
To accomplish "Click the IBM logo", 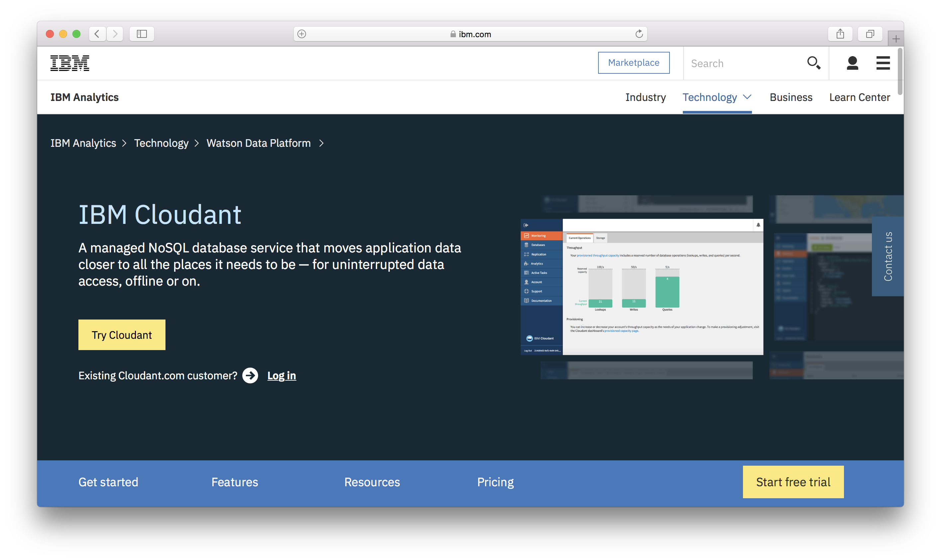I will tap(70, 63).
